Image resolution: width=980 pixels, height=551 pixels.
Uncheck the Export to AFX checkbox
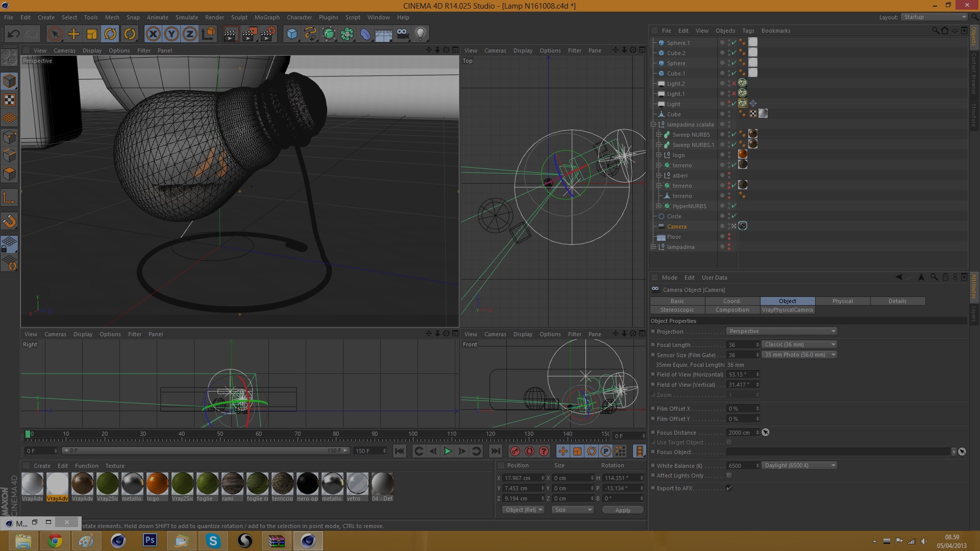(729, 488)
